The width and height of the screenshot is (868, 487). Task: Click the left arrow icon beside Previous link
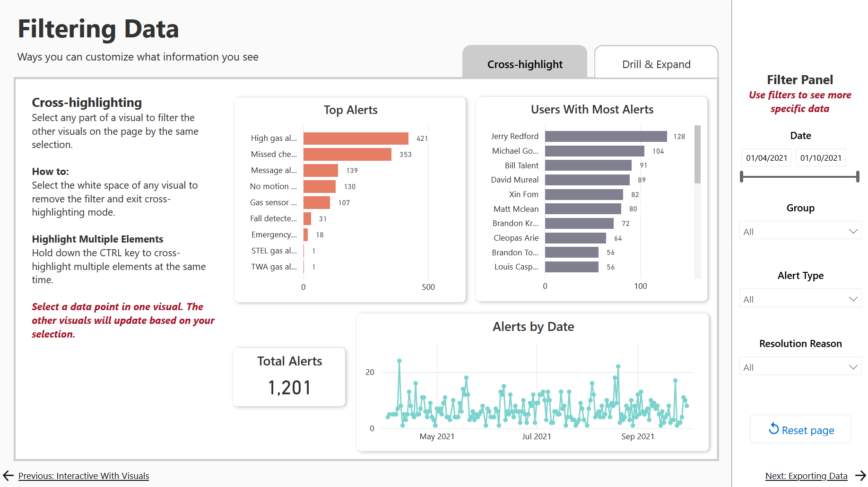[x=8, y=476]
